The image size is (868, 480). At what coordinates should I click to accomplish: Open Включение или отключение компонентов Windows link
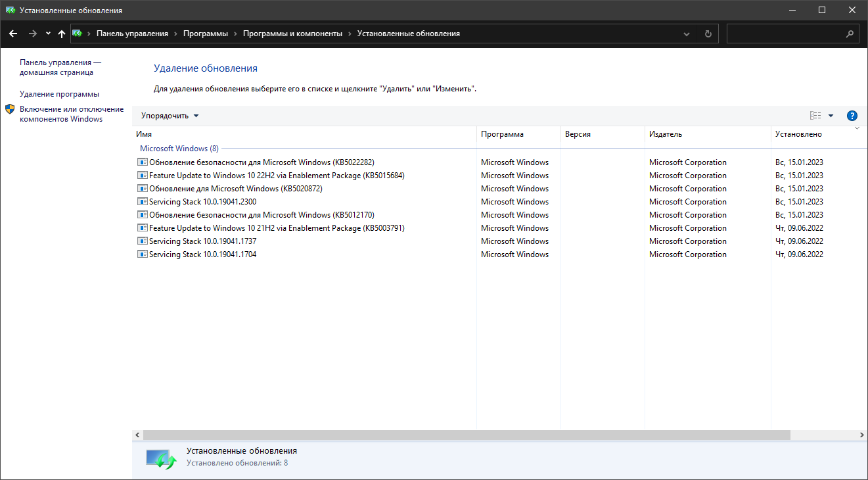click(x=71, y=114)
